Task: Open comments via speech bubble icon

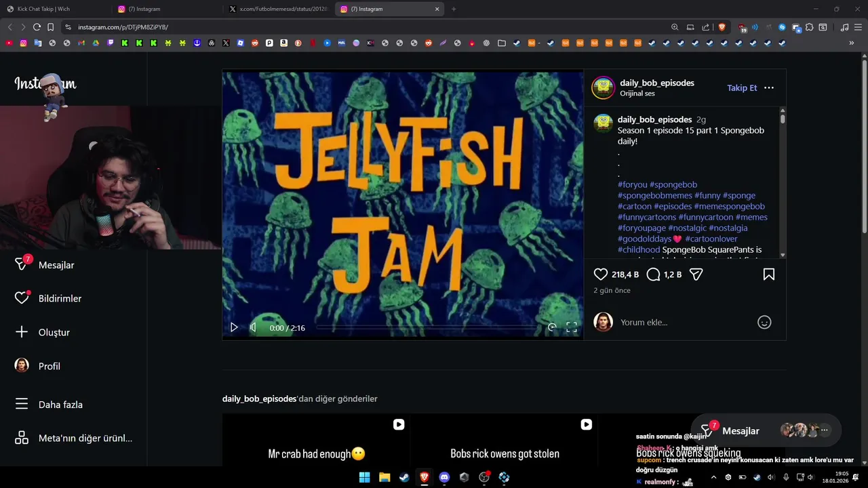Action: tap(654, 274)
